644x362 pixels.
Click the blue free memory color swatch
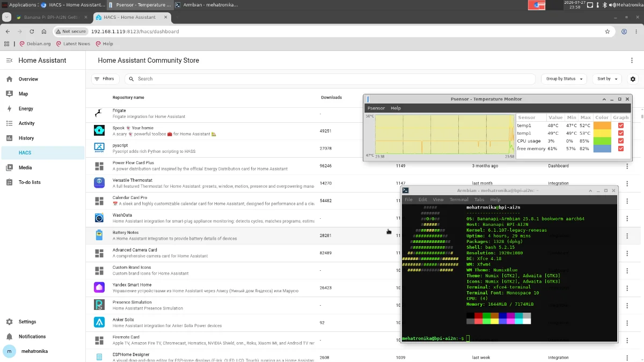click(x=602, y=149)
